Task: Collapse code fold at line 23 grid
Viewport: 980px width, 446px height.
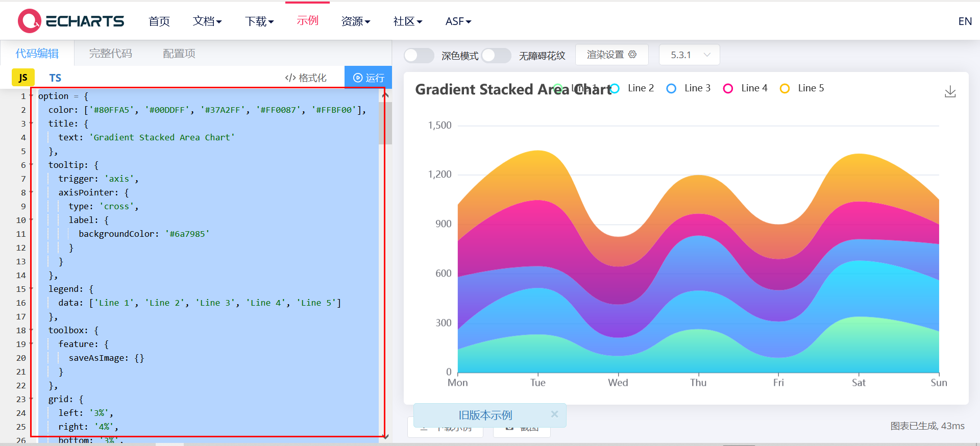Action: coord(32,399)
